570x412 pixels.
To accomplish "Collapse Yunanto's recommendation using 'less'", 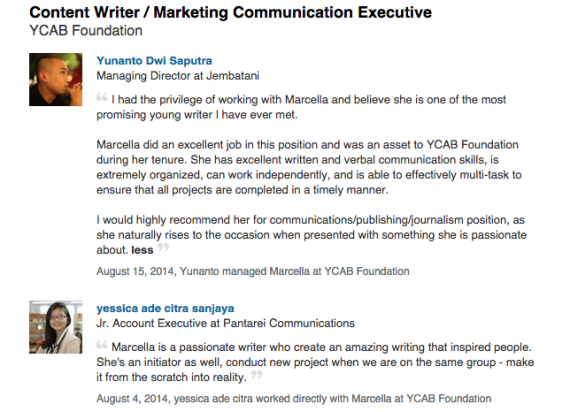I will click(142, 250).
